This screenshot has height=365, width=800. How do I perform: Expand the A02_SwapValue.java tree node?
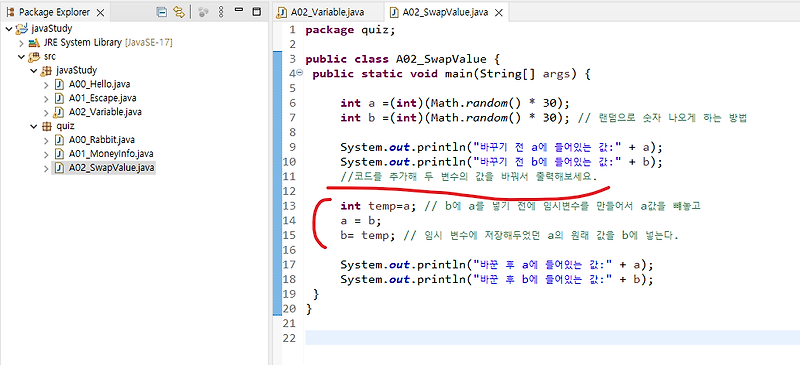[46, 167]
